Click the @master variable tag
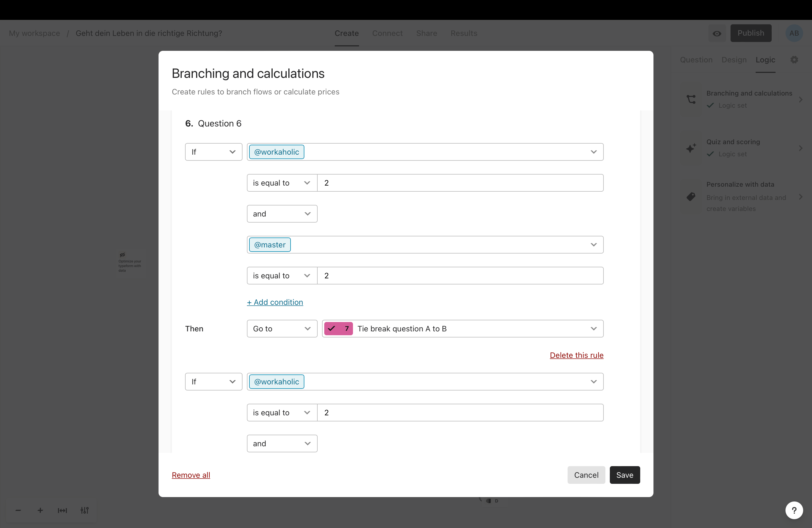812x528 pixels. pos(270,245)
